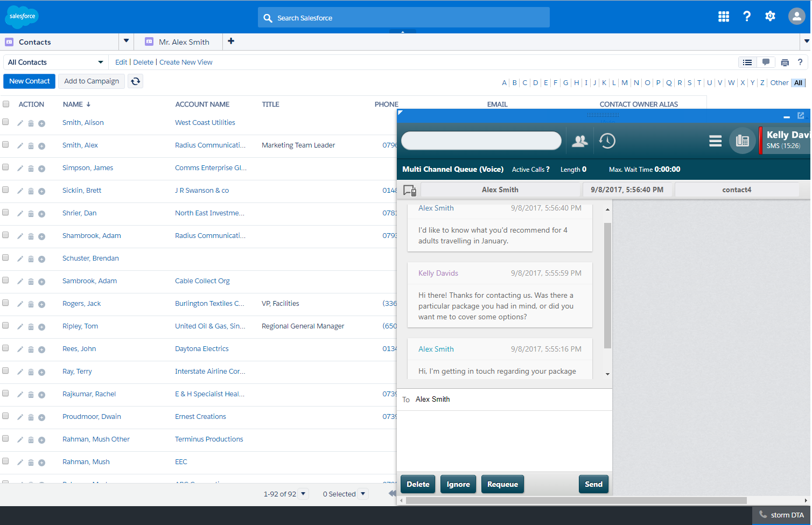Screen dimensions: 812x525
Task: Open softphone call history clock icon
Action: coord(607,141)
